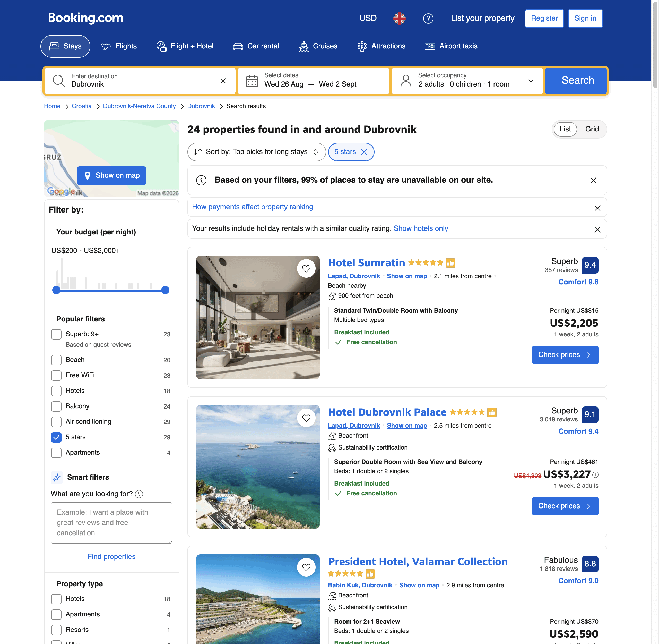Click the Register button

coord(544,18)
